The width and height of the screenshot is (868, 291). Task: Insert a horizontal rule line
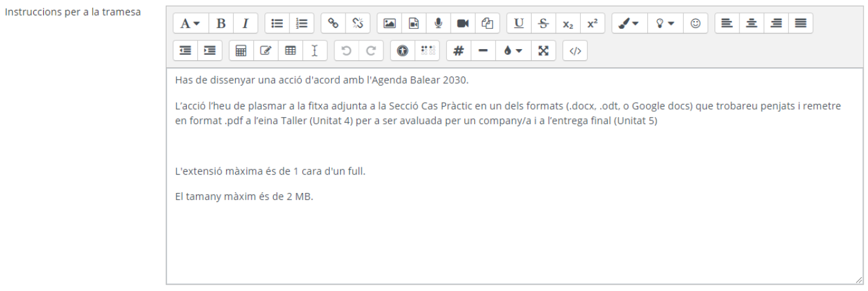click(x=483, y=50)
